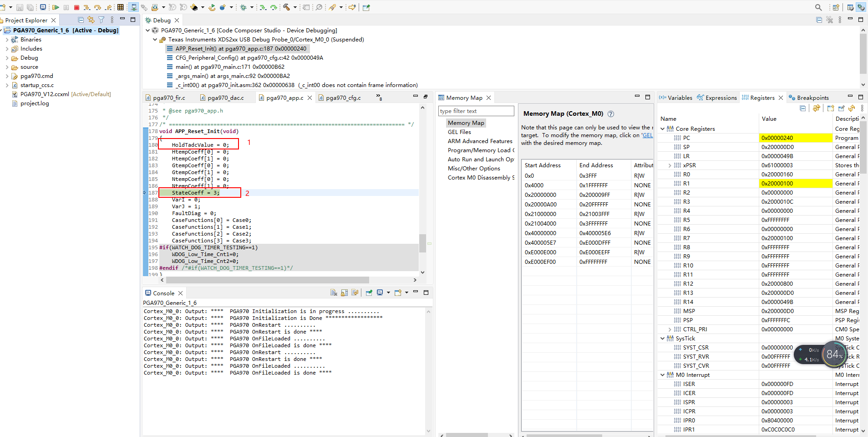
Task: Collapse the SysTick register group
Action: tap(662, 339)
